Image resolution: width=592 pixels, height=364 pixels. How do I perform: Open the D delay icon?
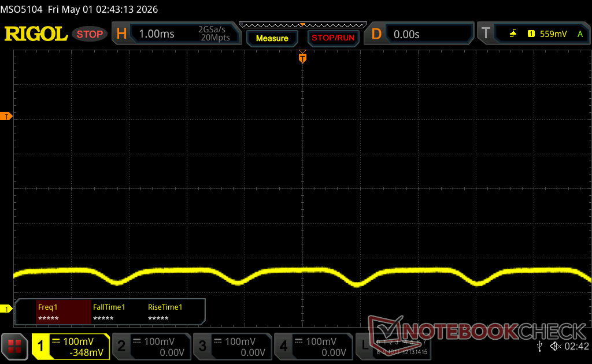[376, 34]
